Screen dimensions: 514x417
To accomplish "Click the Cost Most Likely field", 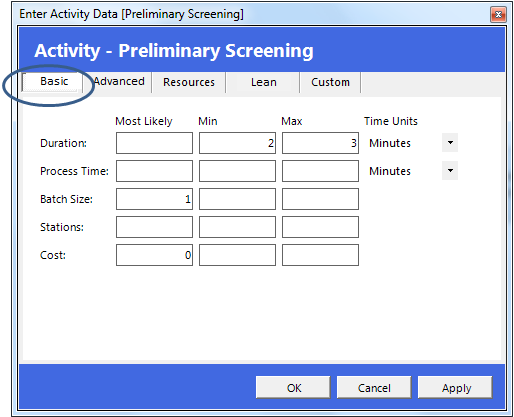I will [154, 255].
